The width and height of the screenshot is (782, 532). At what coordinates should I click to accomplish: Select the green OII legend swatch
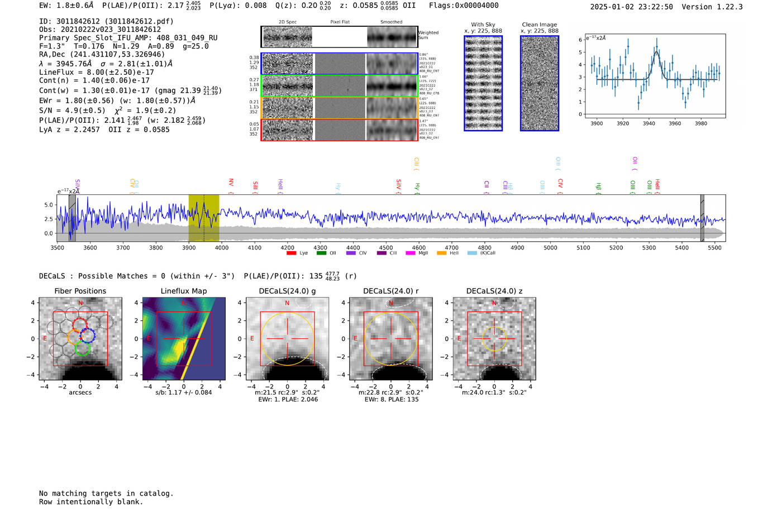point(321,253)
